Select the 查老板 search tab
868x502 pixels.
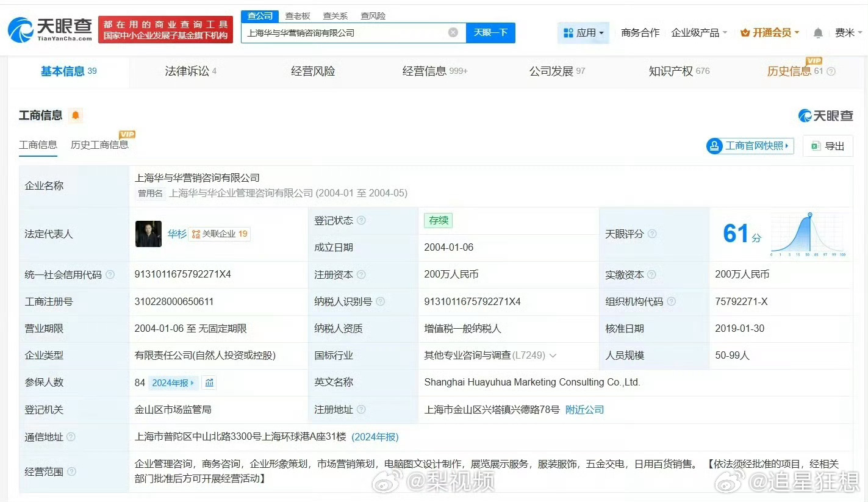(x=297, y=15)
